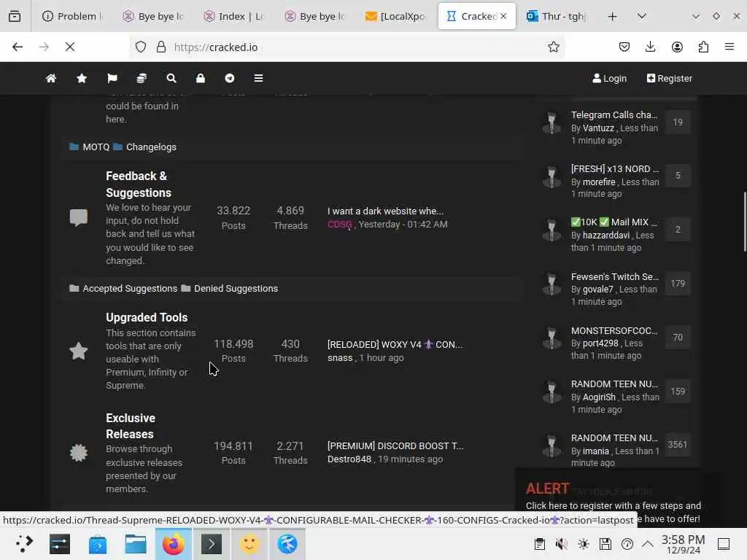
Task: Open the browser downloads icon
Action: 650,47
